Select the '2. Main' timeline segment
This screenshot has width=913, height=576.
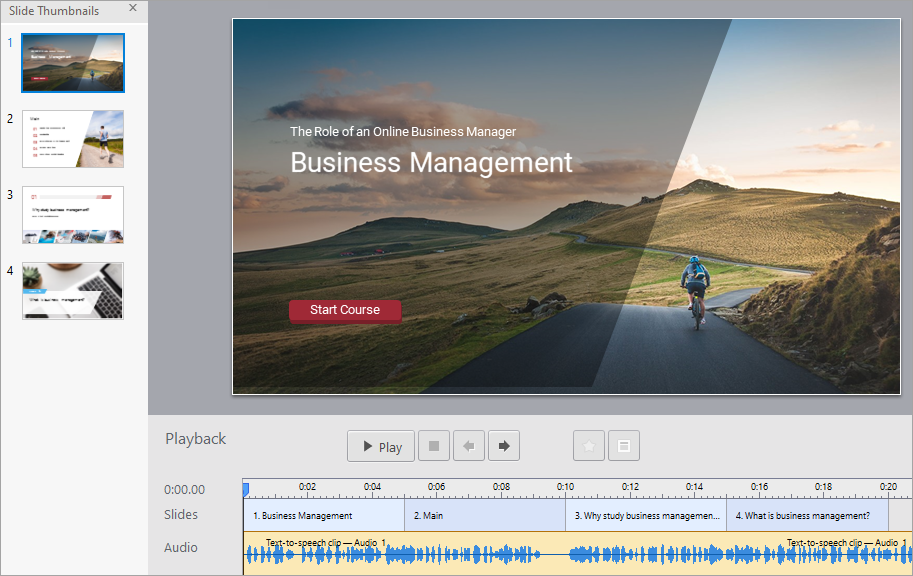[x=484, y=516]
